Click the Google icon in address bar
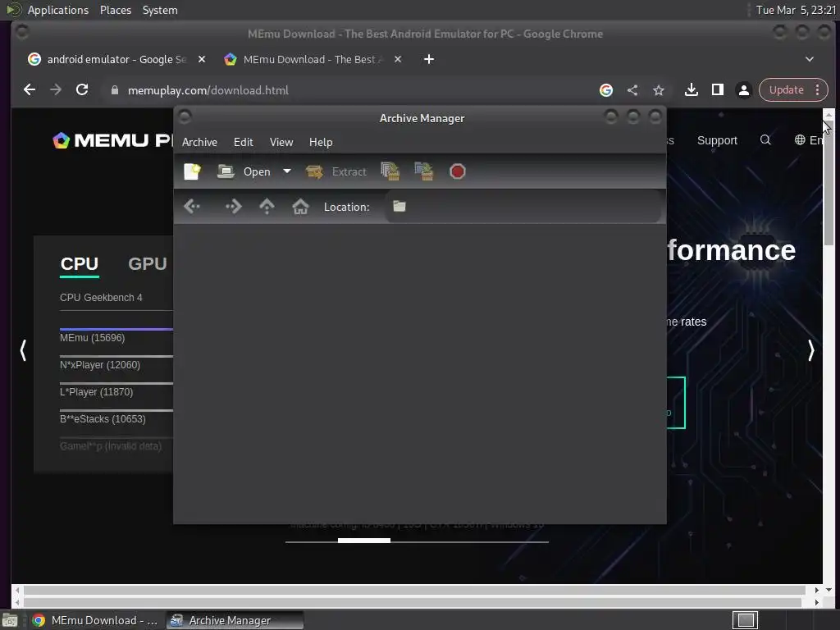The height and width of the screenshot is (630, 840). [606, 90]
